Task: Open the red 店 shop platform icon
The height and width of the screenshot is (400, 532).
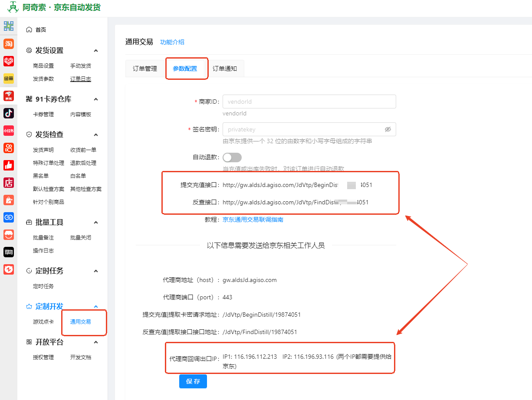Action: click(9, 182)
